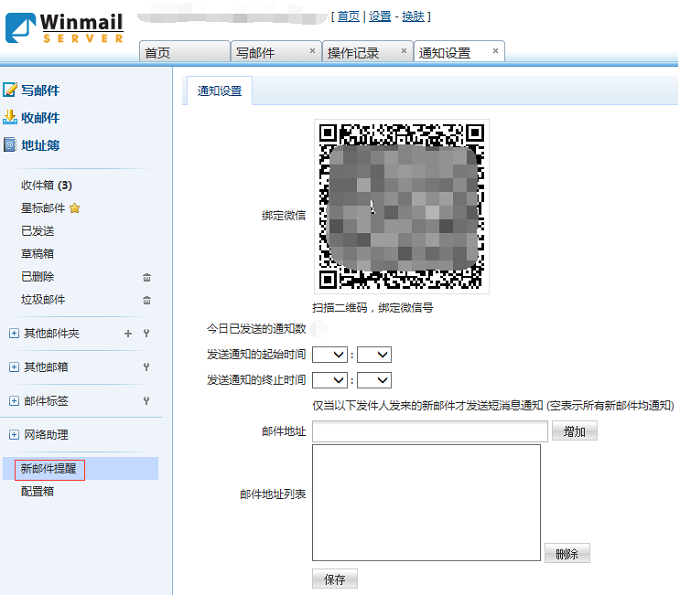Click the WeChat binding QR code
Viewport: 680px width, 595px height.
(402, 206)
